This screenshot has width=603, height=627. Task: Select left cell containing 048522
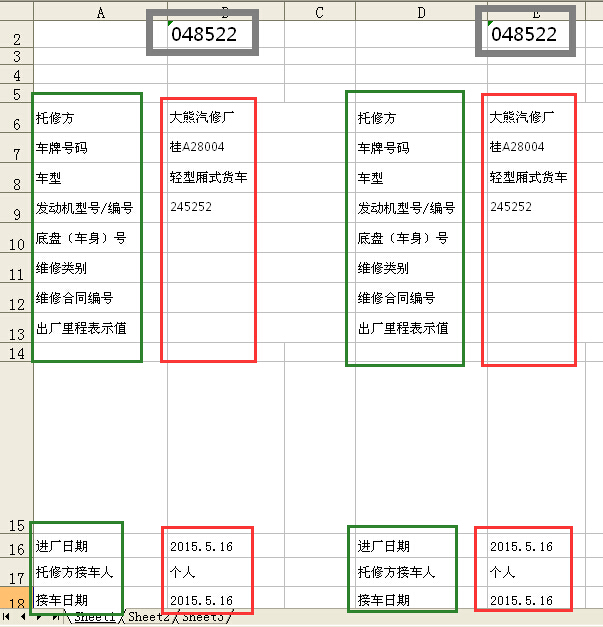coord(204,34)
